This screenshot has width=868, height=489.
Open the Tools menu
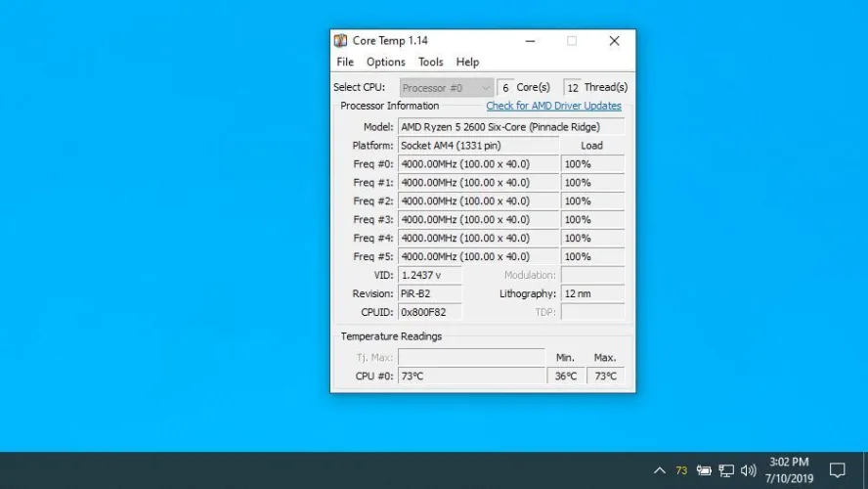coord(430,62)
